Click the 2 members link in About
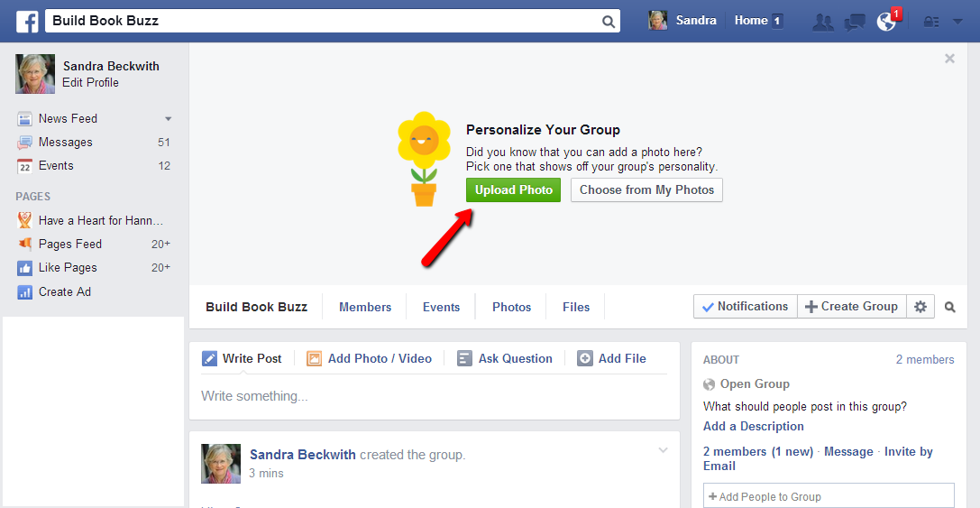980x508 pixels. (925, 360)
